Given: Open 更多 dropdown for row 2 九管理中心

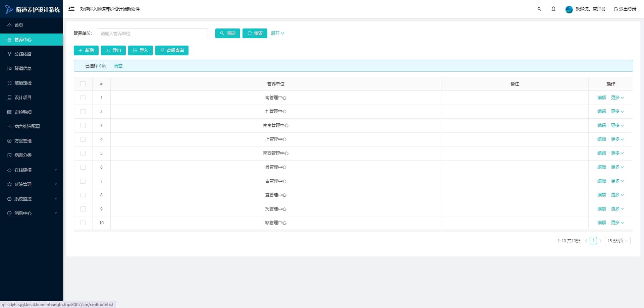Looking at the screenshot, I should click(617, 111).
